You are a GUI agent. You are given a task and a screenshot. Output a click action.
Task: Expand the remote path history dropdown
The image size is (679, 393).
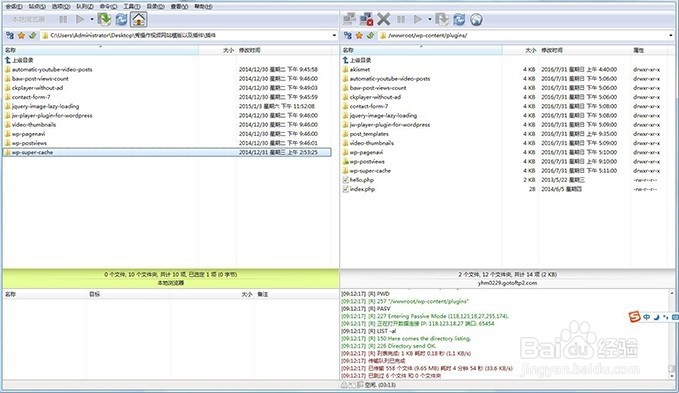[x=672, y=35]
